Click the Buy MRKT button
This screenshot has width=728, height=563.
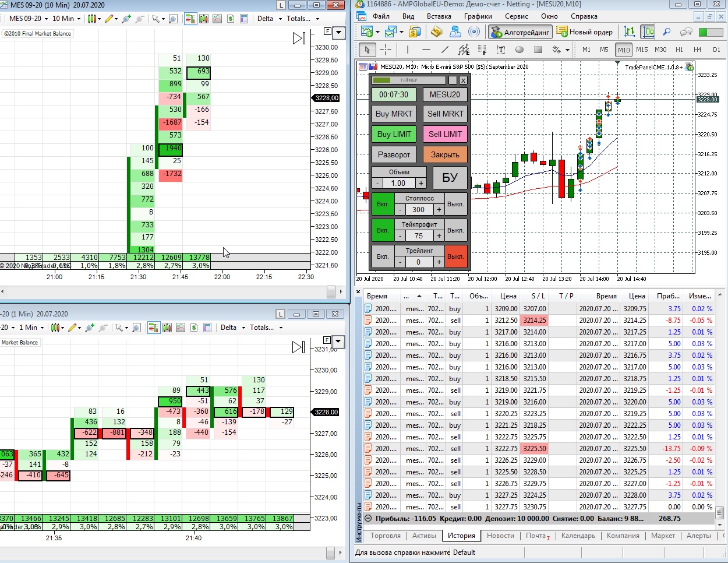coord(394,114)
